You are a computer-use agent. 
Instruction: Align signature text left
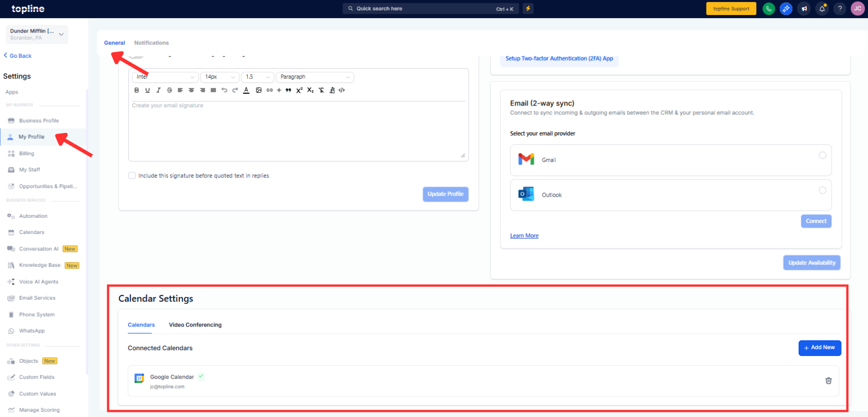tap(180, 90)
